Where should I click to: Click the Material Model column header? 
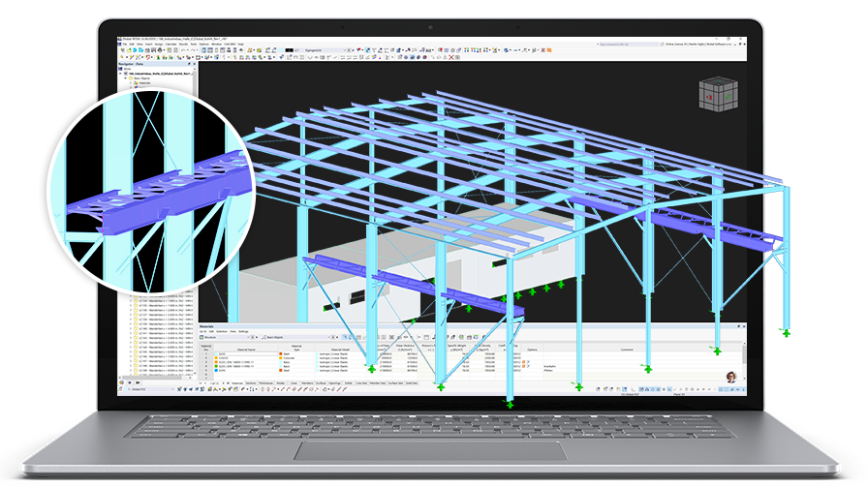coord(340,350)
